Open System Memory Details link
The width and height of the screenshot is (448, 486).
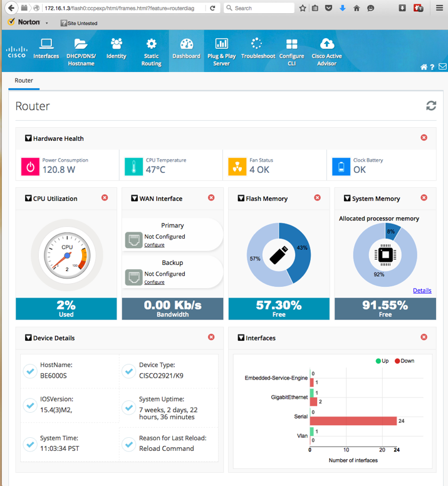click(422, 291)
